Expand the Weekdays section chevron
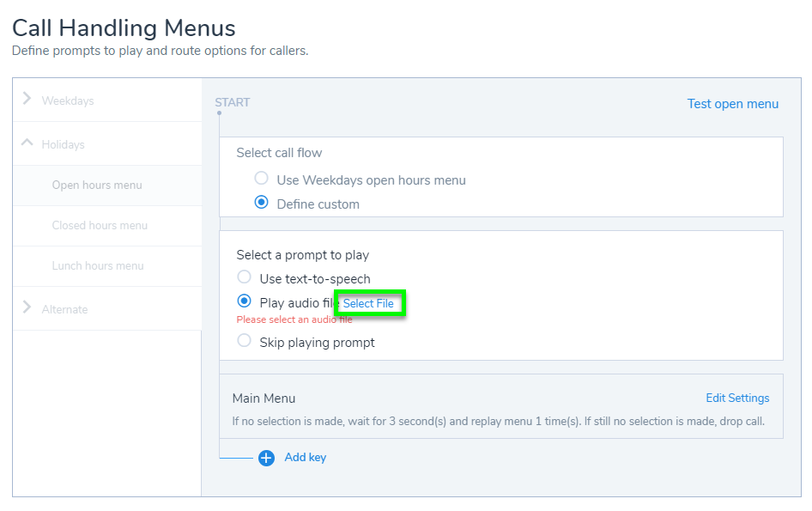 click(x=27, y=100)
